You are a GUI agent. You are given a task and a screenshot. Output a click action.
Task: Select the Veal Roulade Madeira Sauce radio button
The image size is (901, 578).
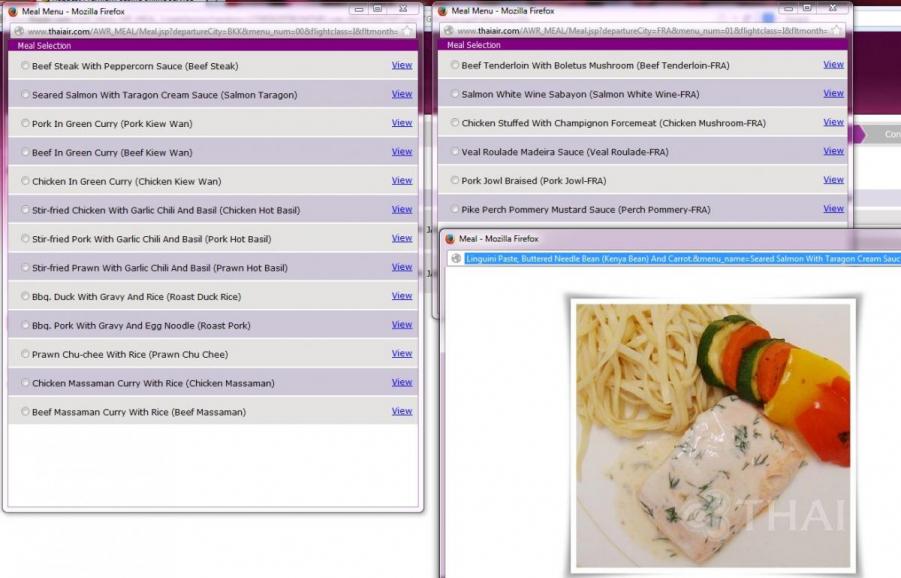tap(455, 152)
